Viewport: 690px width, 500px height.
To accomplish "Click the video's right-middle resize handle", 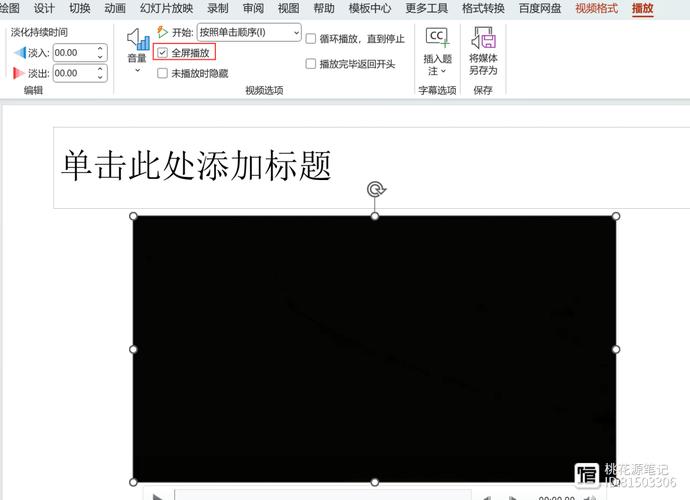I will [x=616, y=349].
